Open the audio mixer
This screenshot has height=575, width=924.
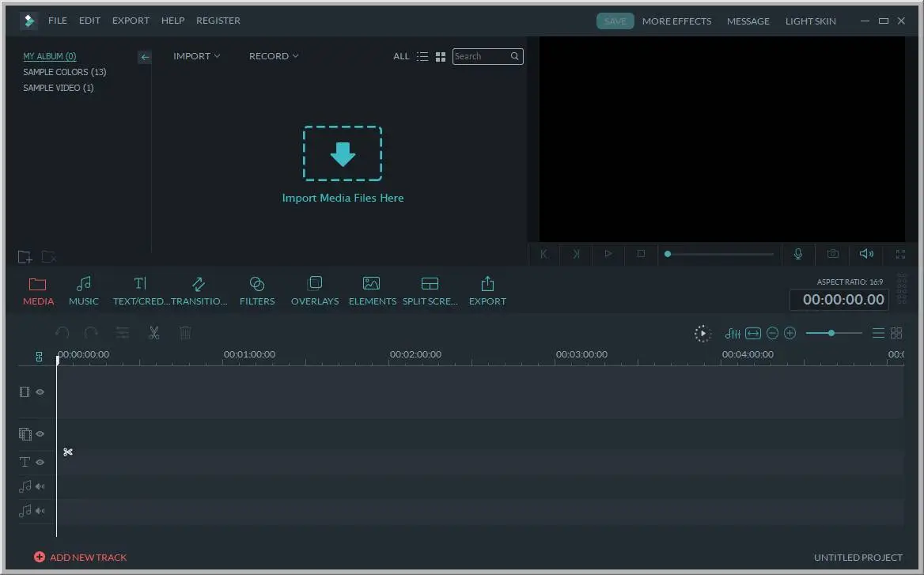[x=733, y=334]
